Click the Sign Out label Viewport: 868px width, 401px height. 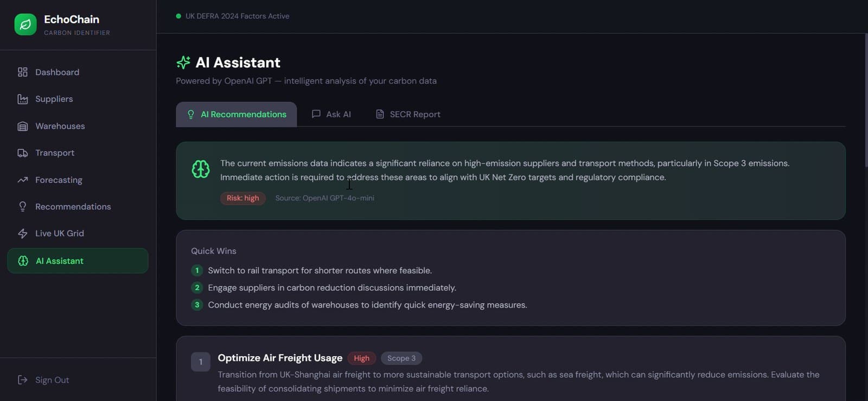point(52,380)
